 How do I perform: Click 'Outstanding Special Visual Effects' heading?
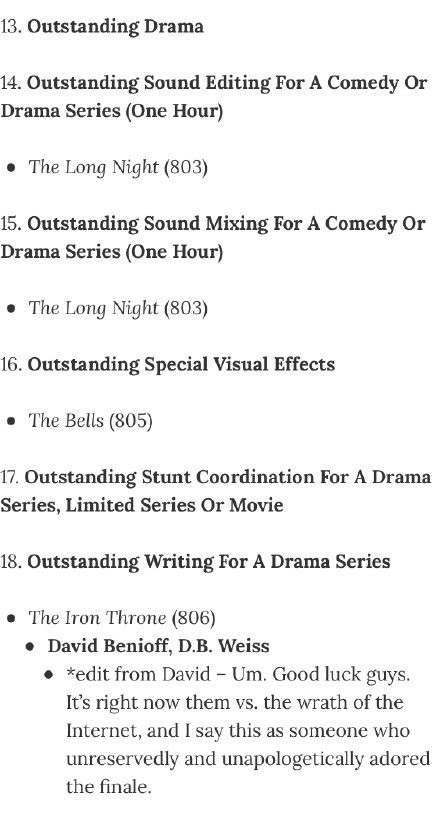point(181,364)
